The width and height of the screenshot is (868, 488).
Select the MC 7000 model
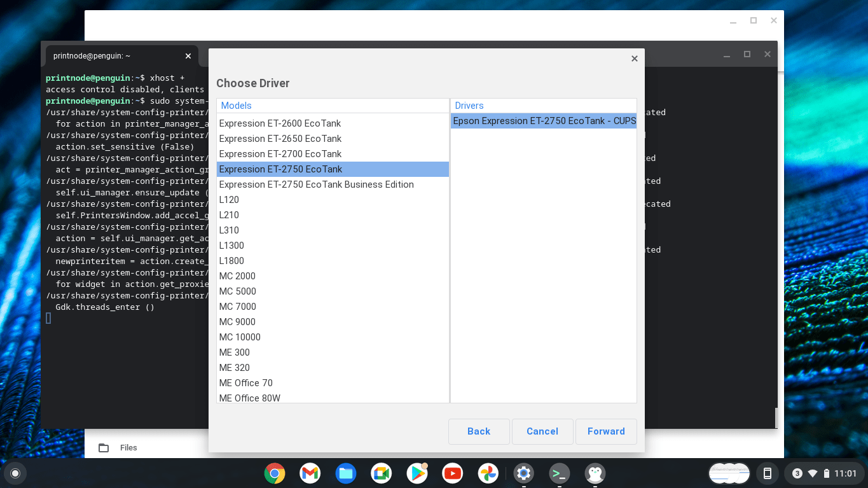coord(333,307)
